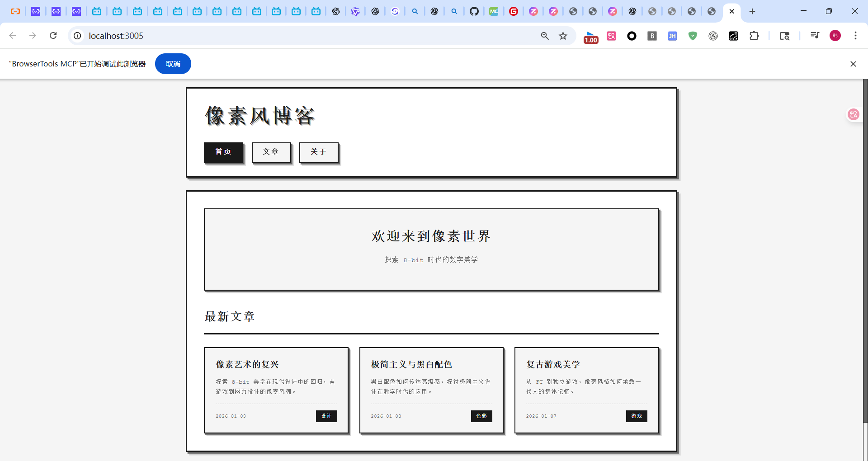The height and width of the screenshot is (461, 868).
Task: Reload the page with the refresh icon
Action: pos(53,36)
